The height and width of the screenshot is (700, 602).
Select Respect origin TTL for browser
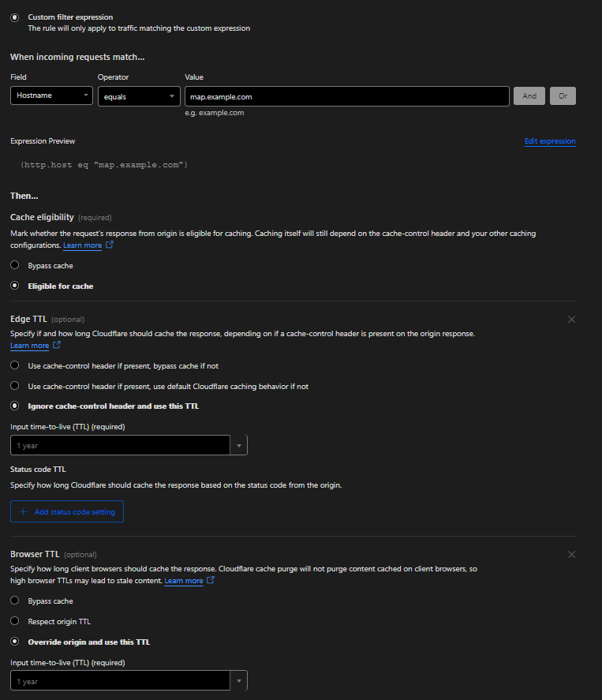click(15, 621)
